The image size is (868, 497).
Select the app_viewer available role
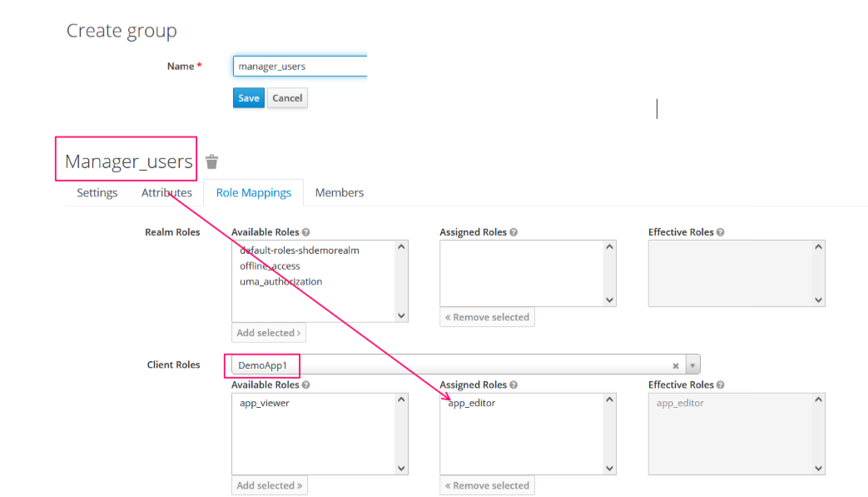[265, 404]
